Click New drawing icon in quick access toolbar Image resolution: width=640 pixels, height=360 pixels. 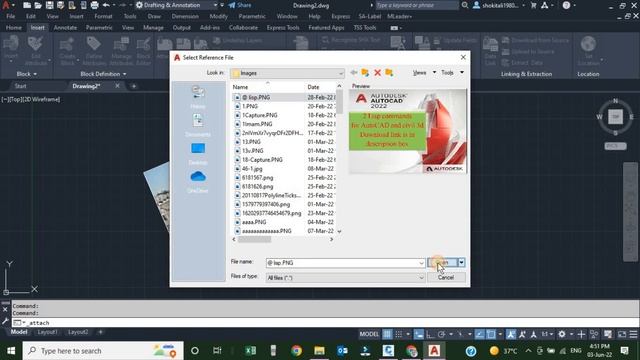(27, 5)
